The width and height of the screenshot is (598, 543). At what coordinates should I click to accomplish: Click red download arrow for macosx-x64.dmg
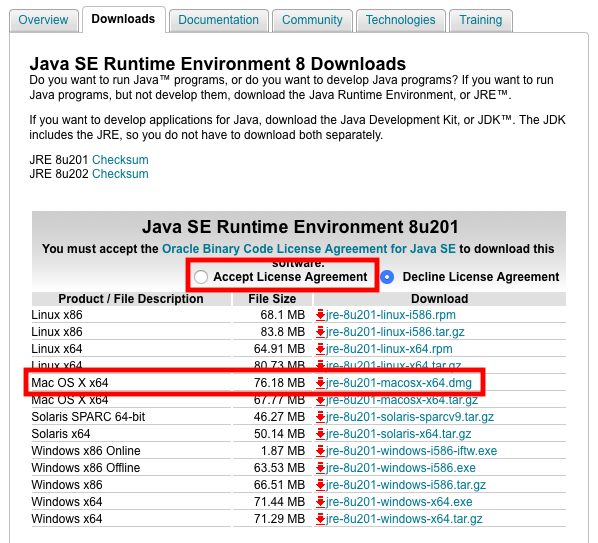pyautogui.click(x=320, y=383)
